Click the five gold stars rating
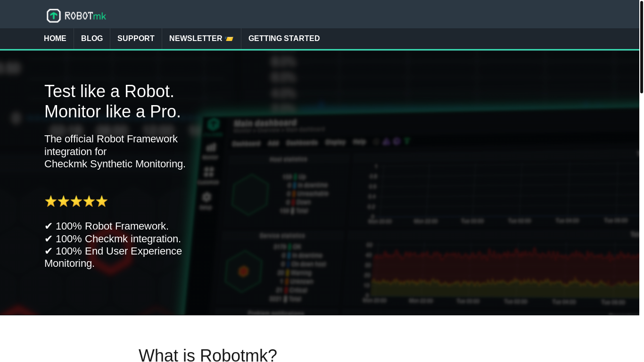The width and height of the screenshot is (644, 362). pyautogui.click(x=76, y=201)
